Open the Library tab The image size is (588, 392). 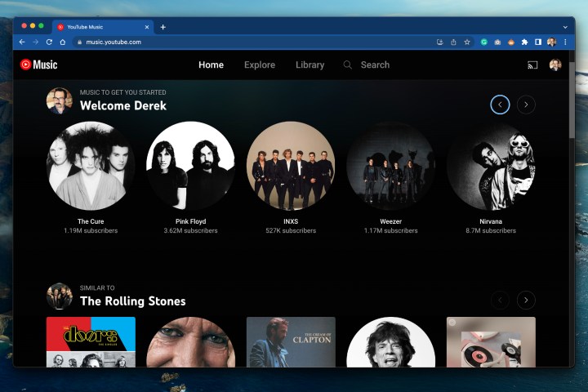click(x=310, y=65)
